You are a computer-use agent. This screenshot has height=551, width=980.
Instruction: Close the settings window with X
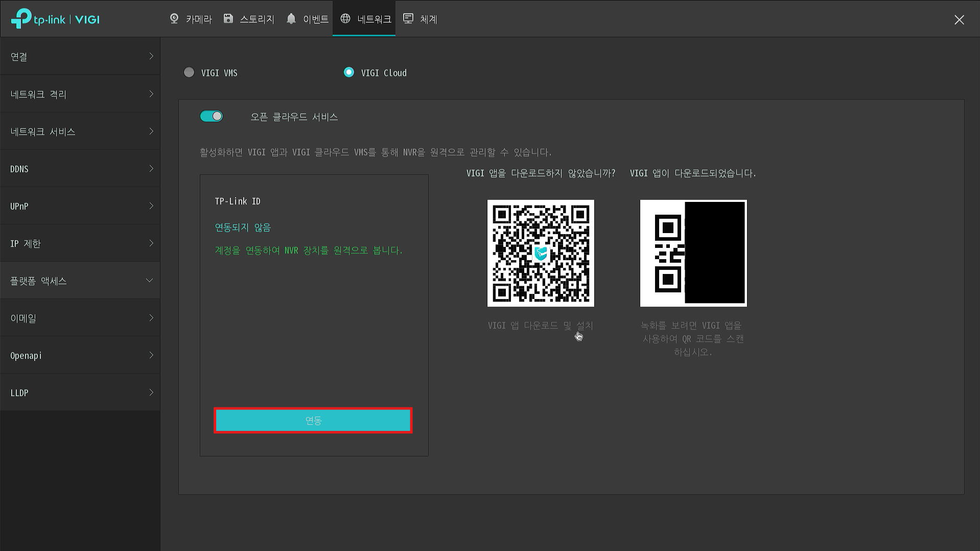(959, 20)
